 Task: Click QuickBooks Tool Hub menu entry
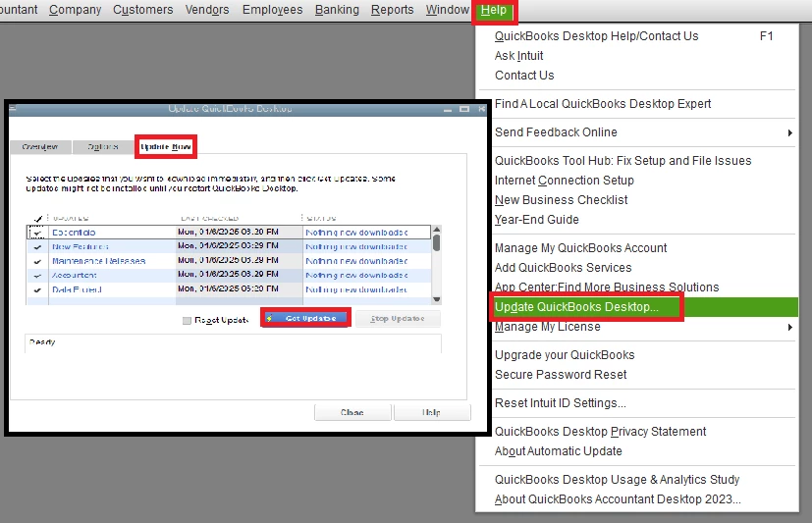click(x=623, y=161)
